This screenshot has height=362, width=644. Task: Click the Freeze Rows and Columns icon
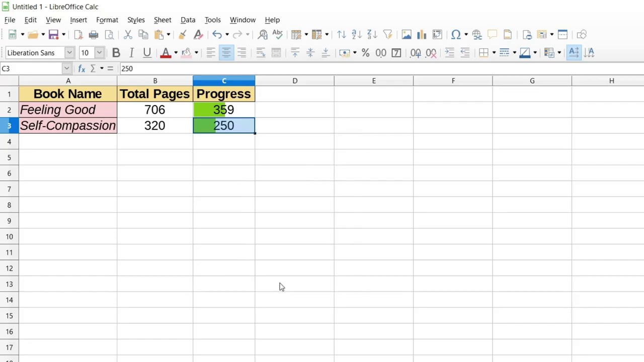click(542, 35)
